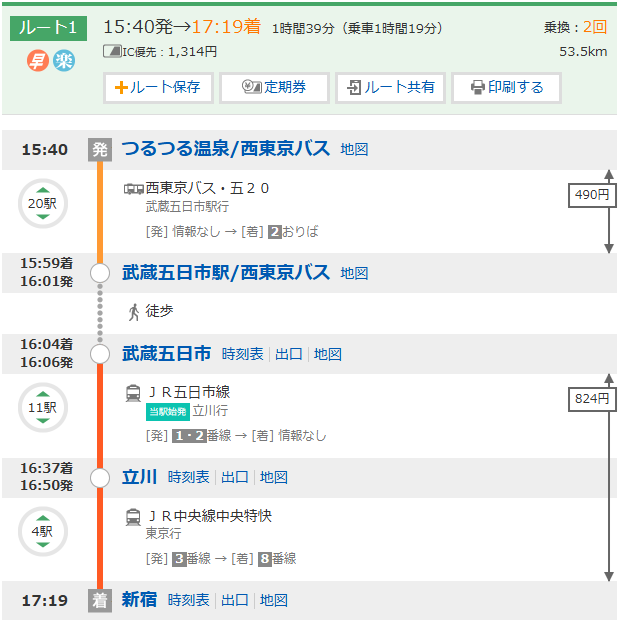Open 時刻表 for 武蔵五日市 station

tap(243, 354)
